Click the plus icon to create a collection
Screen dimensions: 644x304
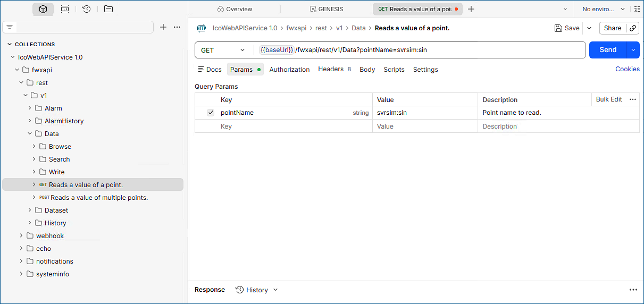[163, 27]
